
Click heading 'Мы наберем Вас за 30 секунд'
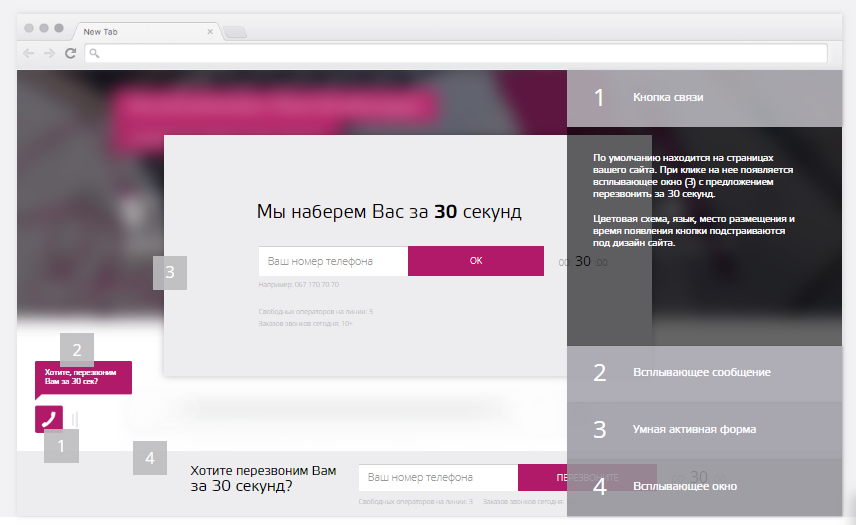pyautogui.click(x=389, y=212)
